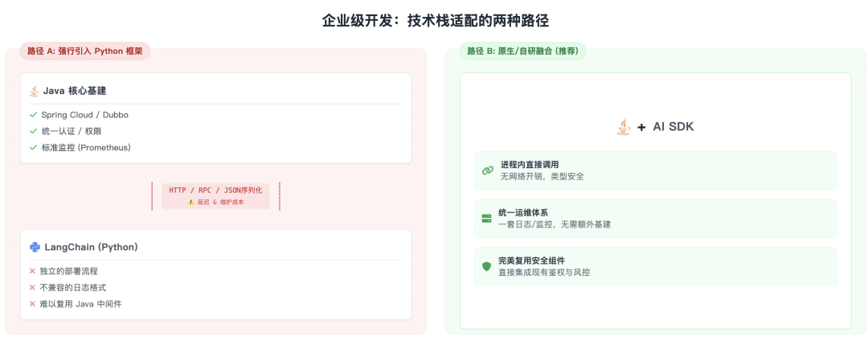868x349 pixels.
Task: Click the Java icon beside AI SDK
Action: (x=624, y=126)
